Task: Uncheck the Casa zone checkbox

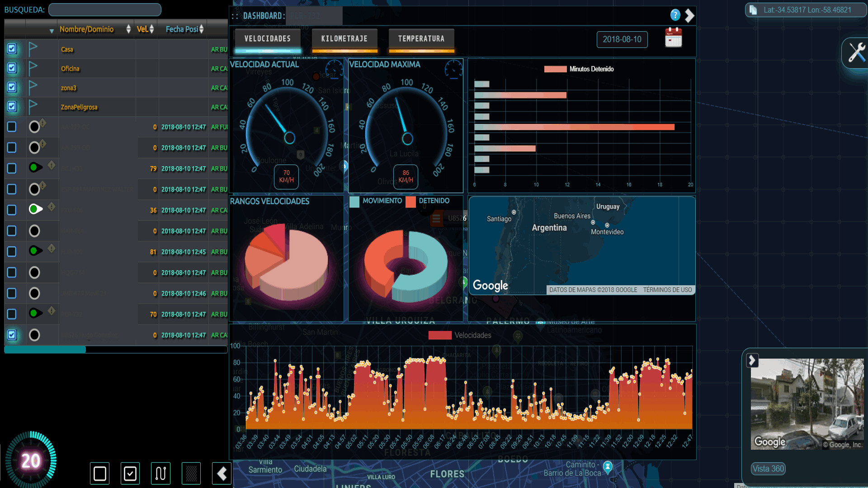Action: click(x=12, y=49)
